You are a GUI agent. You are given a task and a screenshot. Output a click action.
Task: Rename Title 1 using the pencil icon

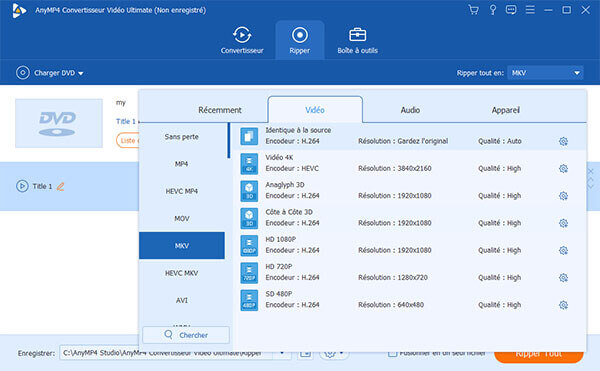60,187
